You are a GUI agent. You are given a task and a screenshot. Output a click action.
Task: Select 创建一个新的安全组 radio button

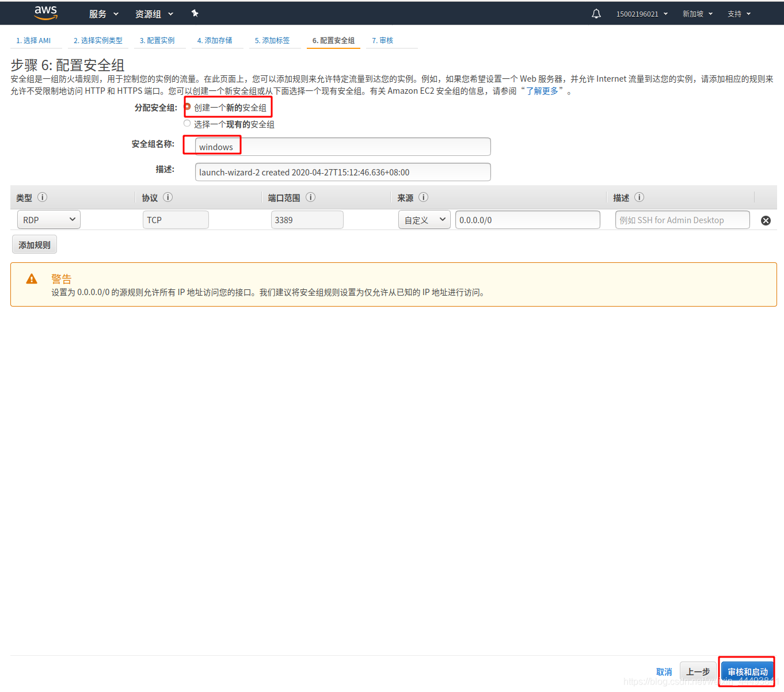click(x=187, y=107)
